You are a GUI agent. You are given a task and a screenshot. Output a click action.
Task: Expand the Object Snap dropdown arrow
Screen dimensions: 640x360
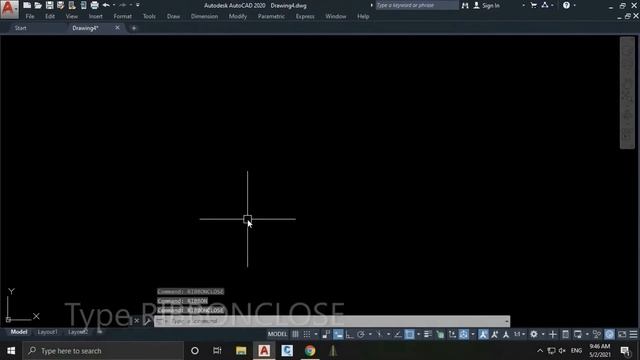(418, 334)
